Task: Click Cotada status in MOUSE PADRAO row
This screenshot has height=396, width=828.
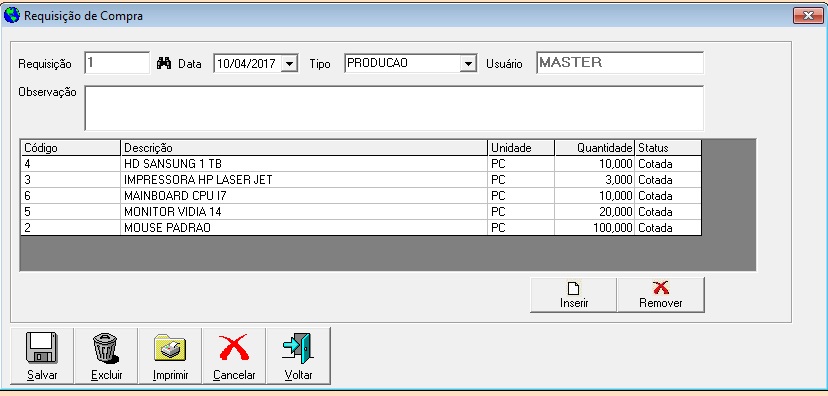Action: pos(668,228)
